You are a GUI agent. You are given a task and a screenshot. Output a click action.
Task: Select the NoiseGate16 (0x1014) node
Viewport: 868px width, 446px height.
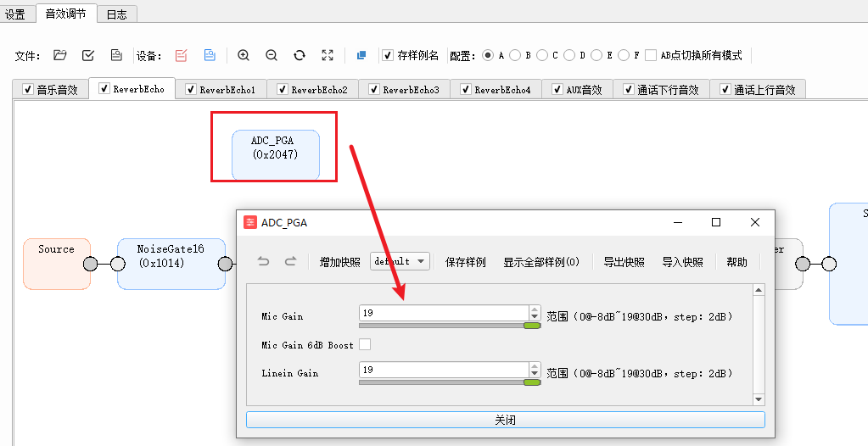click(x=171, y=264)
